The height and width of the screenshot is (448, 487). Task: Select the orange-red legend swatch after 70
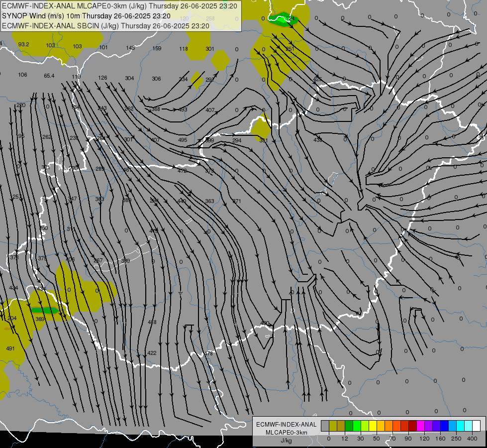396,426
